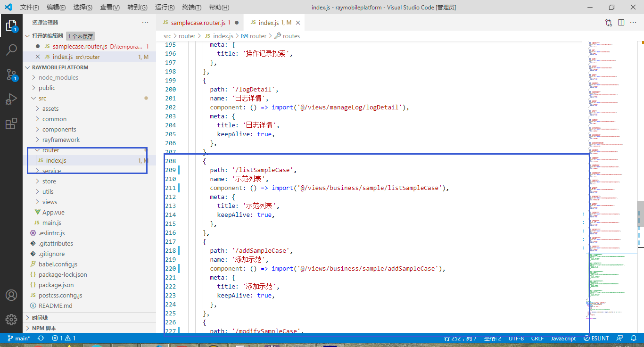644x347 pixels.
Task: Open the 查看(V) menu
Action: pyautogui.click(x=110, y=8)
